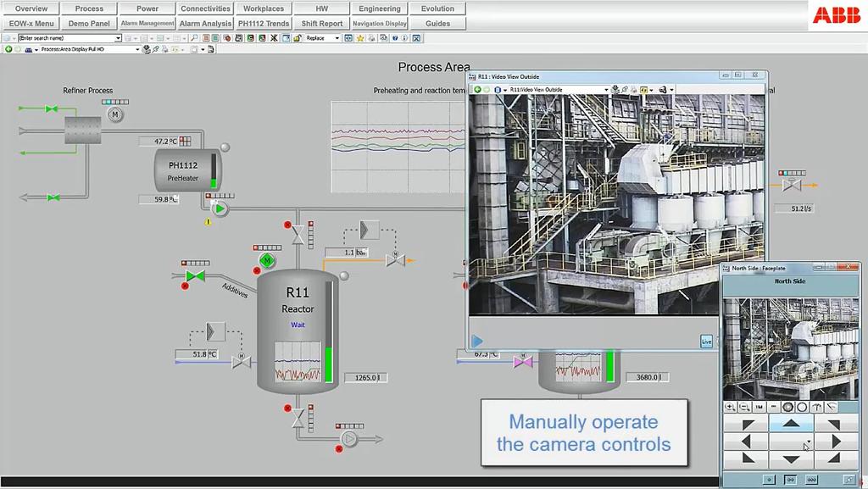Click the empty circle iris icon in faceplate
868x489 pixels.
(802, 407)
